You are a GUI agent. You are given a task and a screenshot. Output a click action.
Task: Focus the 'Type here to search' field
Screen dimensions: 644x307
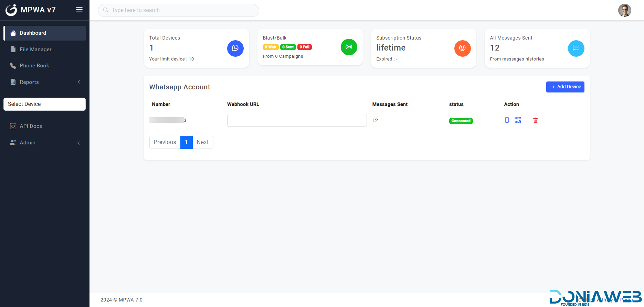pyautogui.click(x=178, y=10)
